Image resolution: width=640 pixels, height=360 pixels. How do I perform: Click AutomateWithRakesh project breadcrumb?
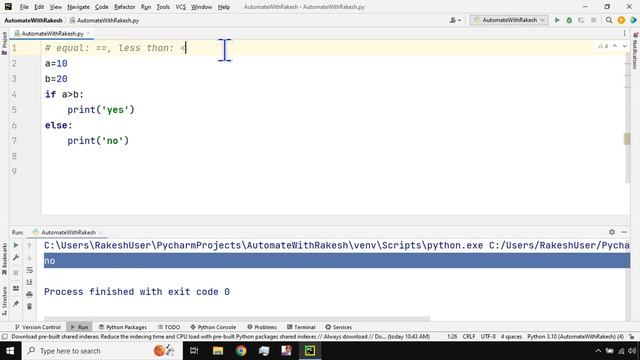click(x=33, y=20)
